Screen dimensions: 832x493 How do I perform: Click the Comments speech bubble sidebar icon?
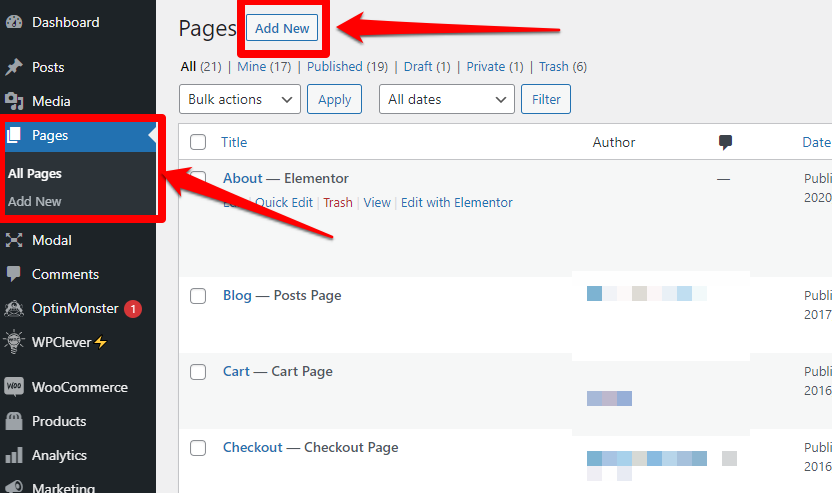tap(14, 274)
